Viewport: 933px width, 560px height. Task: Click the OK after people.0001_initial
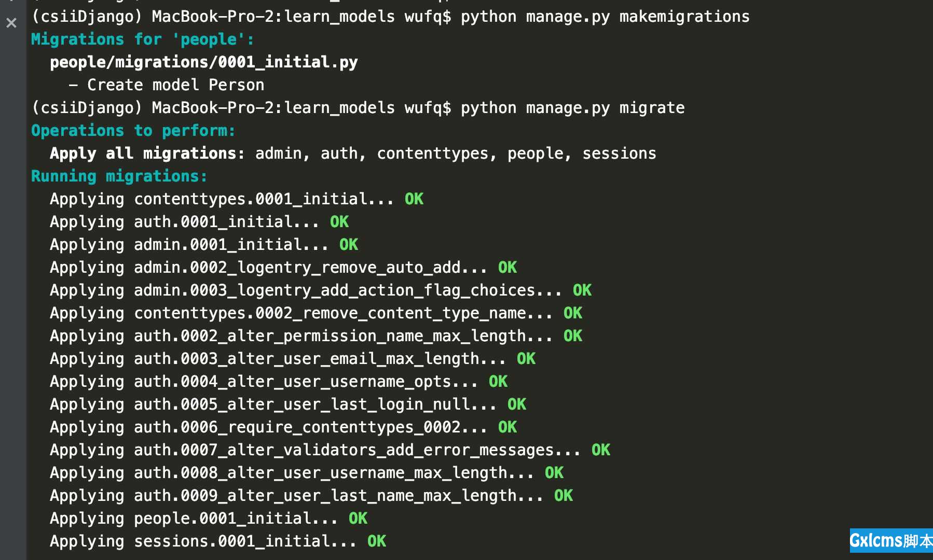358,519
